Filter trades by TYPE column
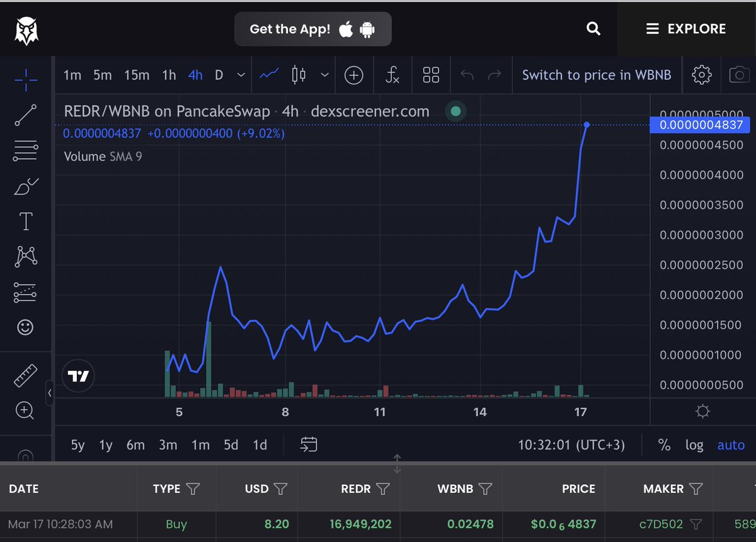756x542 pixels. 194,489
